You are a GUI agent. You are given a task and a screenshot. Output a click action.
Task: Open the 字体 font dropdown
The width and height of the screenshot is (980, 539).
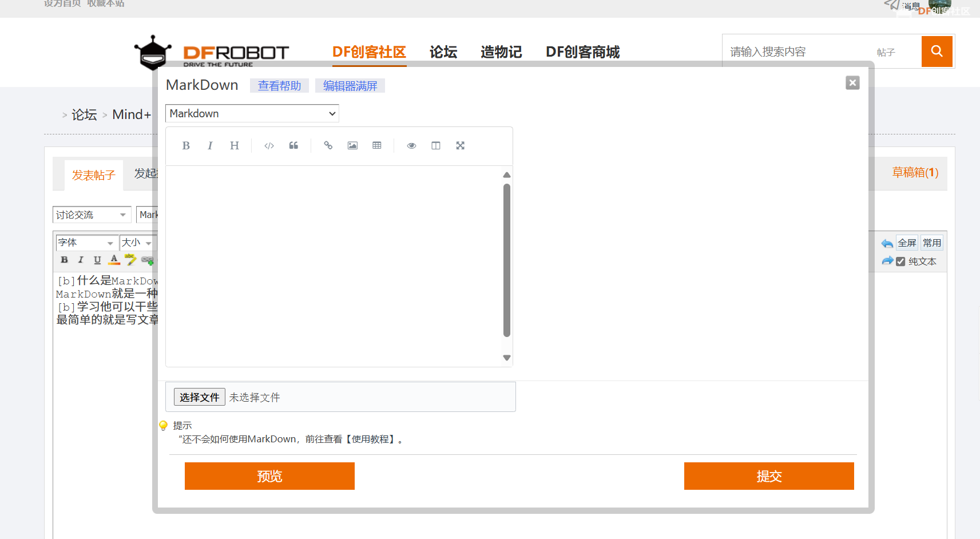click(x=87, y=243)
